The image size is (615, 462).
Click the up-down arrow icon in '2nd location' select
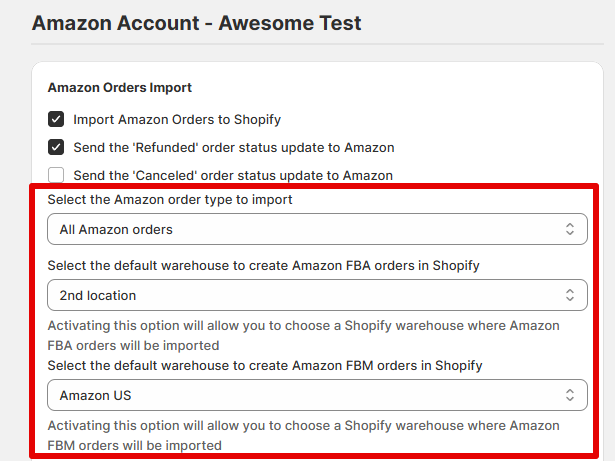pyautogui.click(x=569, y=295)
